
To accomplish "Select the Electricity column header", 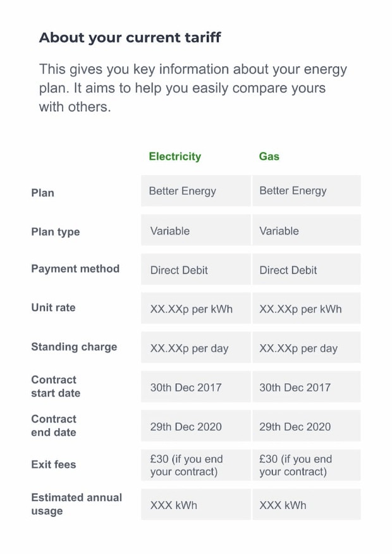I will click(175, 156).
